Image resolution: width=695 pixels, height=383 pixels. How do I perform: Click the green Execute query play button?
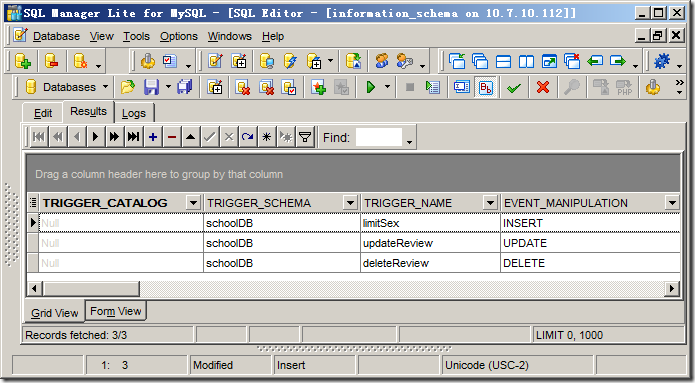(371, 87)
